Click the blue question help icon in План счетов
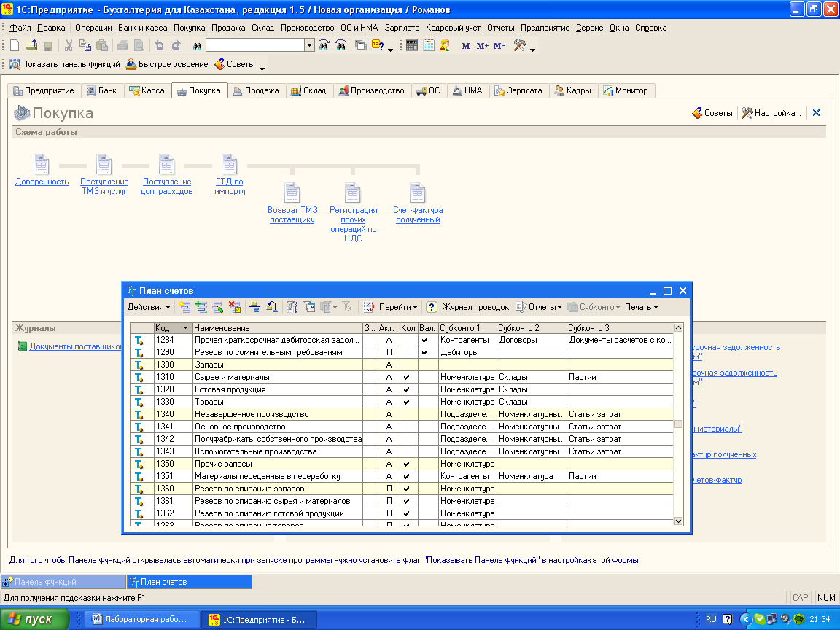 coord(431,307)
